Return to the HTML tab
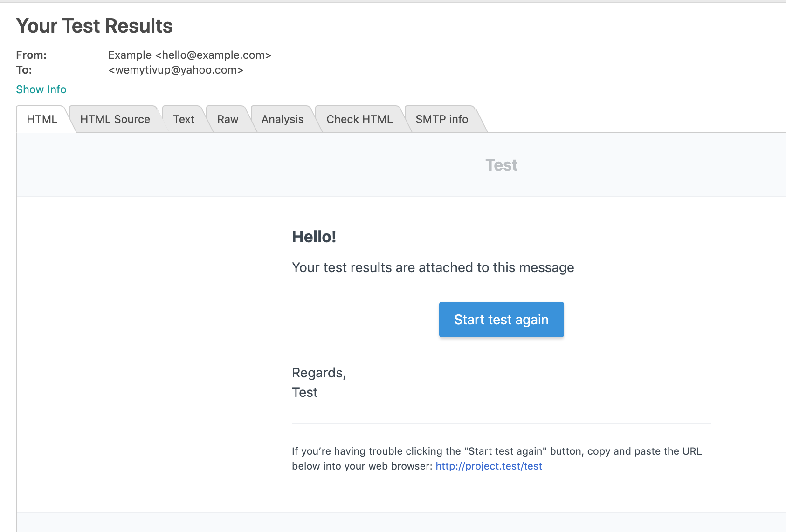 click(x=41, y=119)
